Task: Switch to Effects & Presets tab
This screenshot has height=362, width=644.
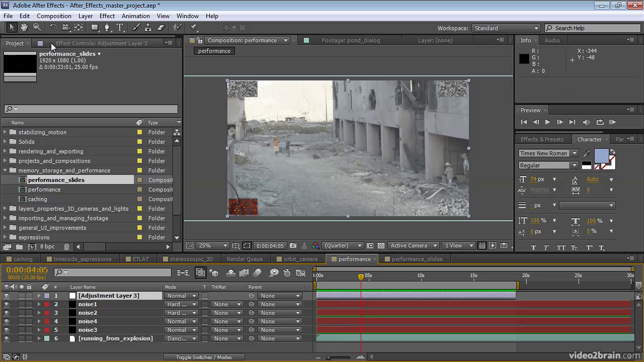Action: 542,139
